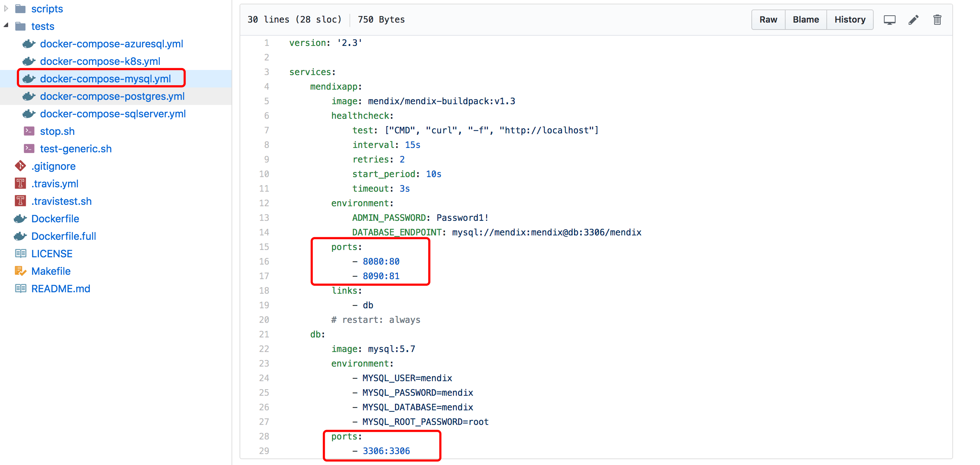Click shell script icon beside test-generic.sh

click(29, 149)
